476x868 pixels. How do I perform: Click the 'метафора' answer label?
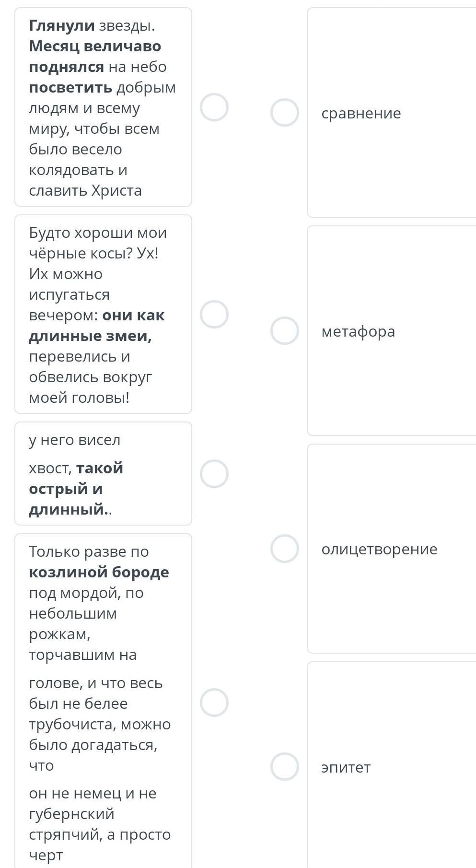[x=358, y=331]
